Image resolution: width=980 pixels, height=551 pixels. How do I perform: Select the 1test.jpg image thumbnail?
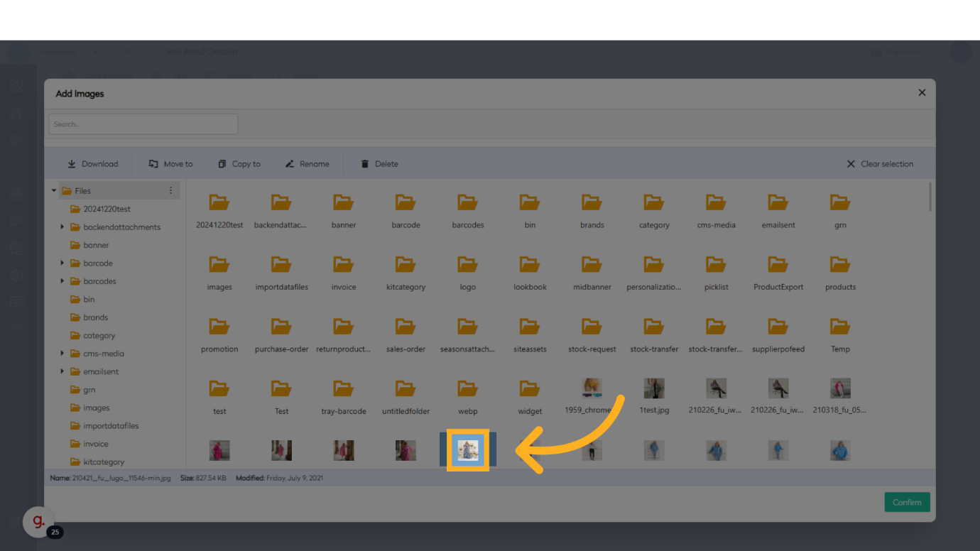(654, 388)
